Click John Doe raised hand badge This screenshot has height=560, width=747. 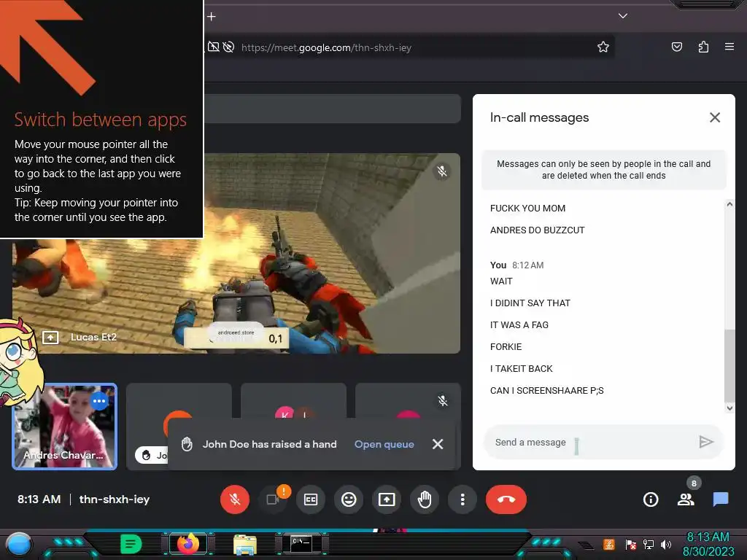pos(152,455)
